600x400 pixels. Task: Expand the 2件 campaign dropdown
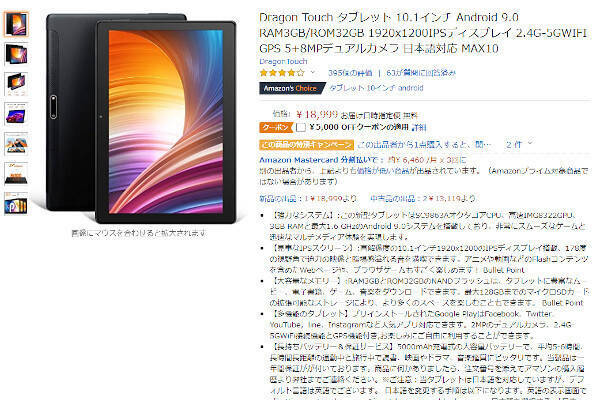(518, 144)
